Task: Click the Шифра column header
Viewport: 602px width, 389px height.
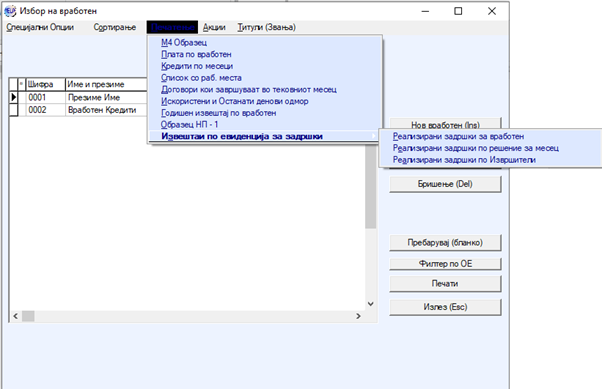Action: [x=45, y=84]
